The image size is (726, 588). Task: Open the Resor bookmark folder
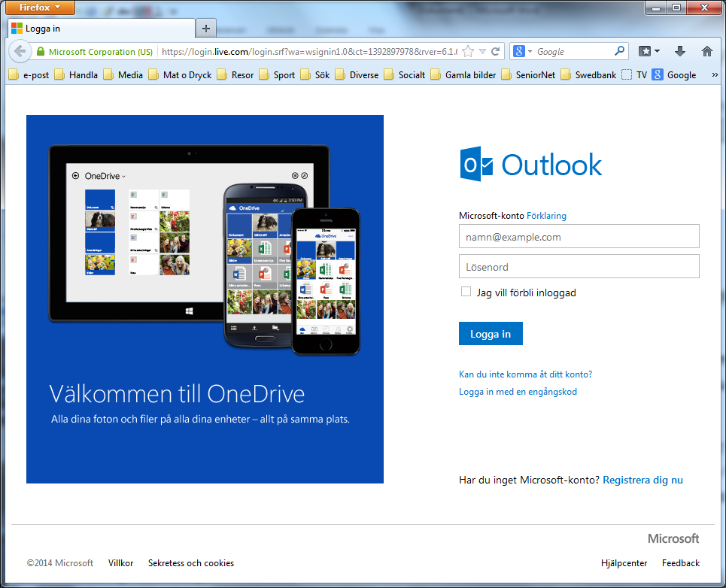tap(235, 75)
